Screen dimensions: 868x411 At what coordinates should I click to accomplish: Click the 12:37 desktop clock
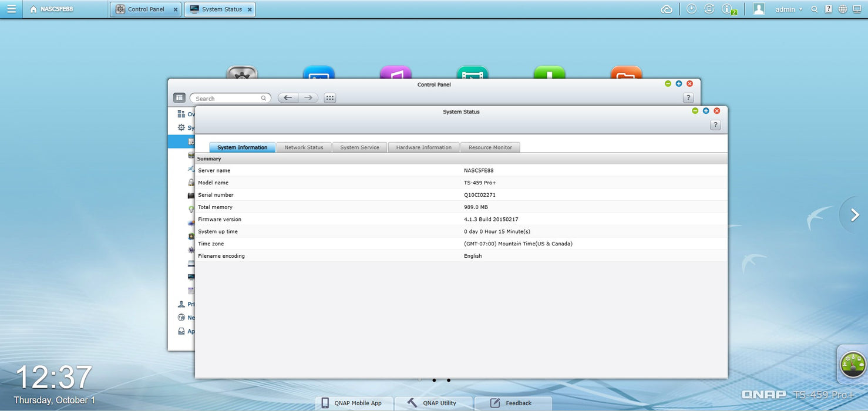pos(53,378)
